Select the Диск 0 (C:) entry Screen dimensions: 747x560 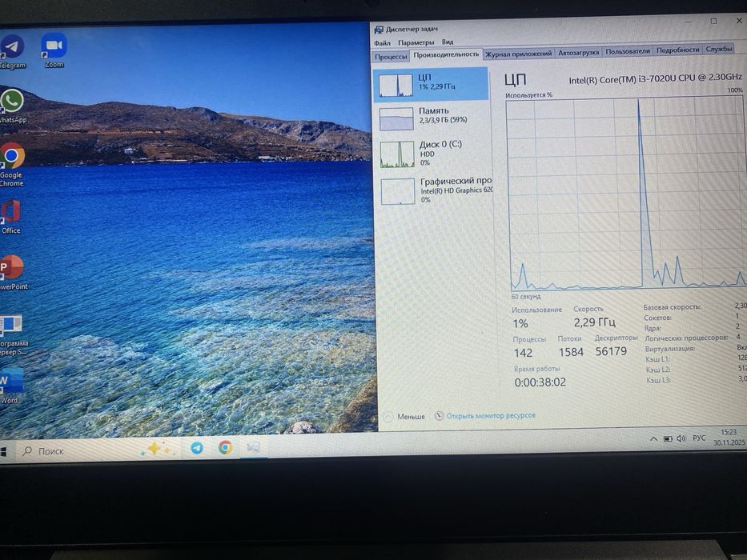point(433,154)
